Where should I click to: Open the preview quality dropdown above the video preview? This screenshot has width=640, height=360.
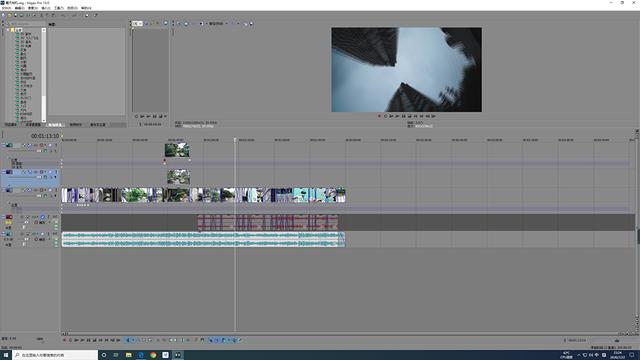218,23
